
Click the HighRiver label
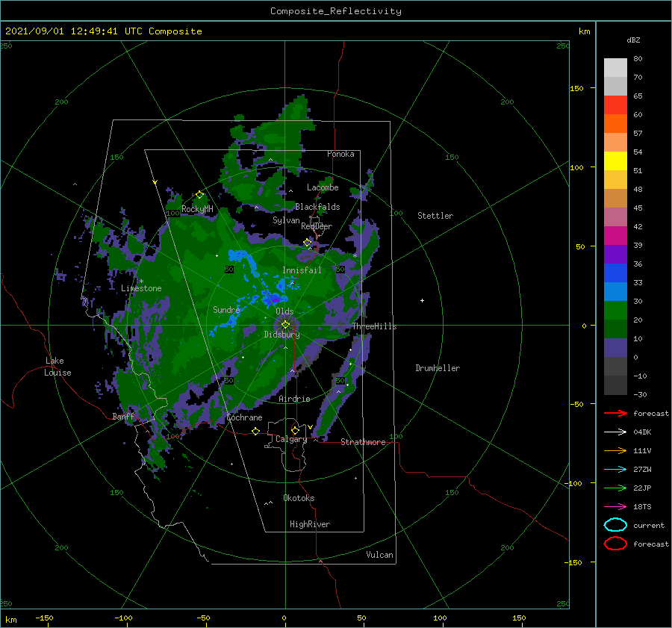pyautogui.click(x=310, y=524)
